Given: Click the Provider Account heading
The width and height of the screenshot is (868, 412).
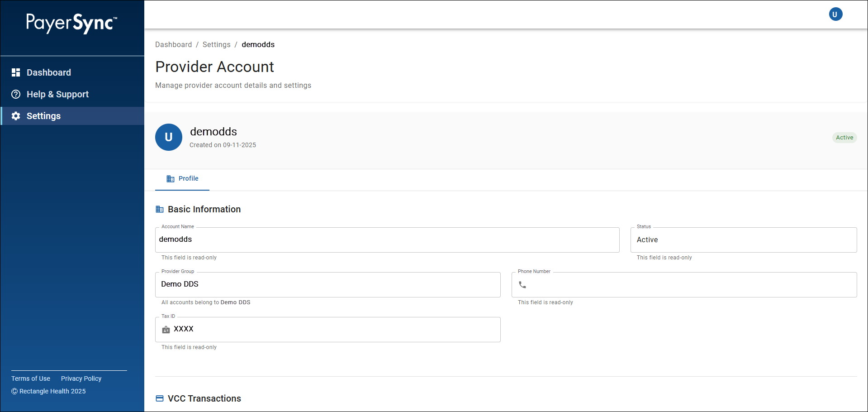Looking at the screenshot, I should [x=215, y=67].
